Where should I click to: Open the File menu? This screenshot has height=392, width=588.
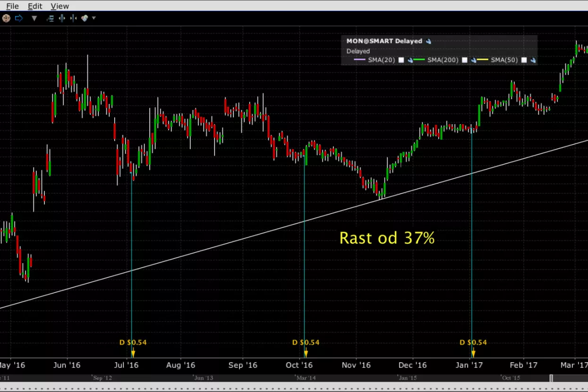coord(12,6)
